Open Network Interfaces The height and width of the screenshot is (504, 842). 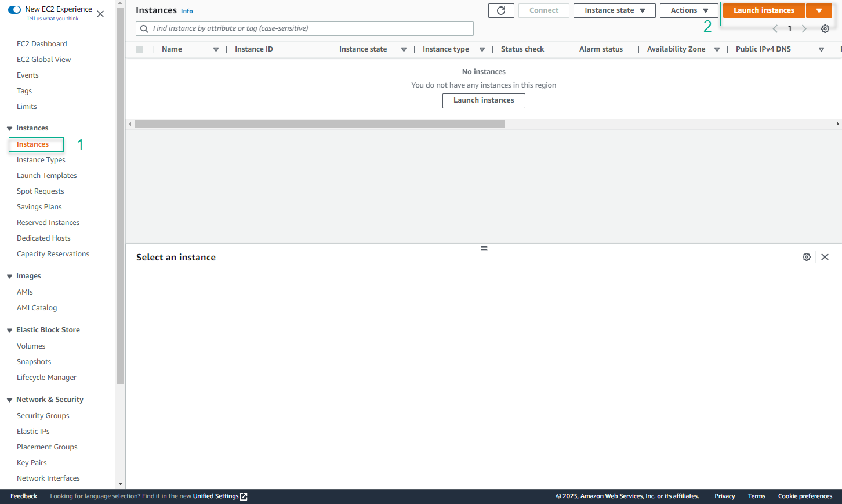tap(48, 478)
